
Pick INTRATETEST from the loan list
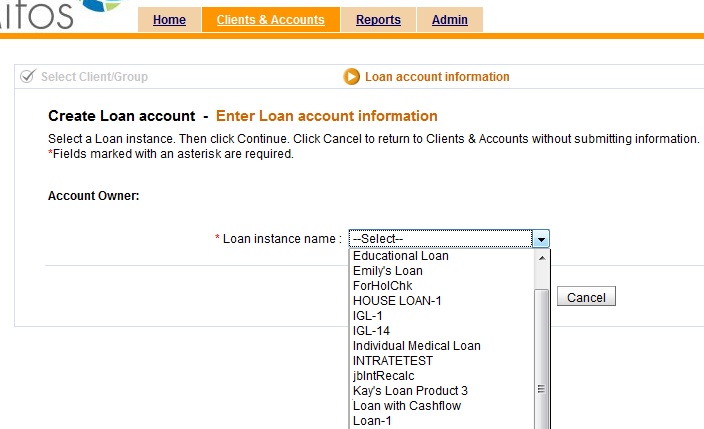coord(393,361)
